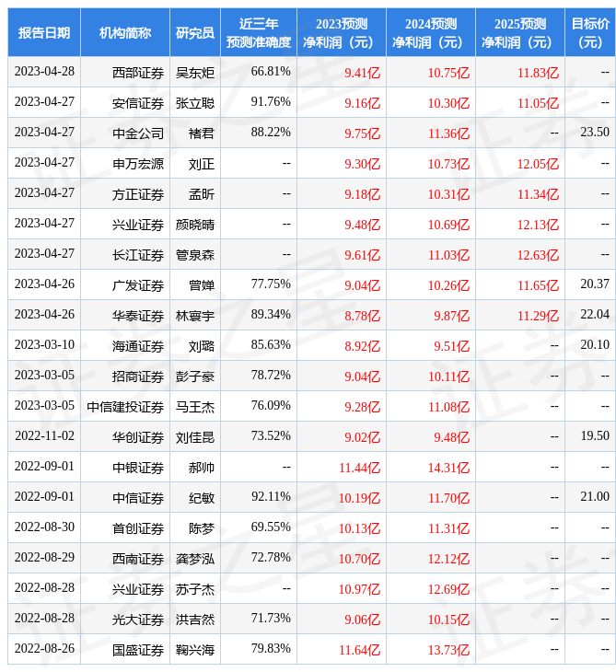
Task: Select the 中信建投证券 institution cell
Action: [125, 407]
